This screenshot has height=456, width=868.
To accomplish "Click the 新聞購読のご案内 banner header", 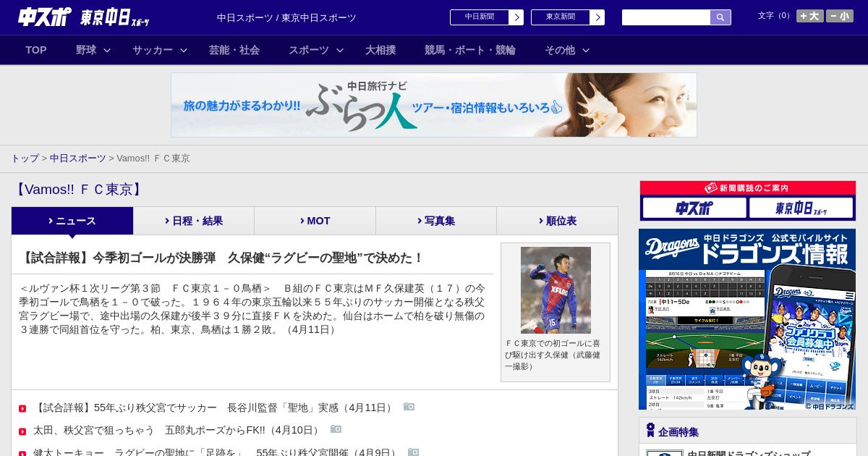I will coord(747,188).
